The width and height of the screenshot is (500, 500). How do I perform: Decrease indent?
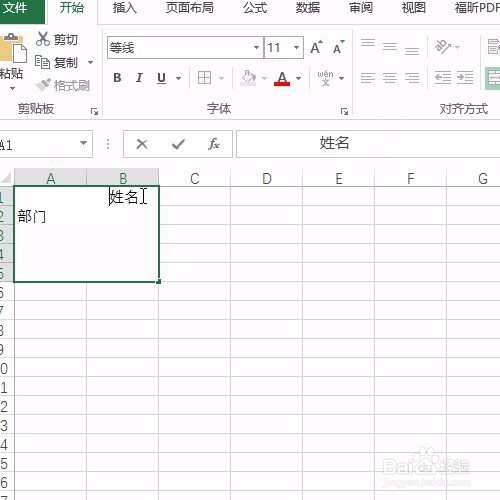click(x=443, y=78)
